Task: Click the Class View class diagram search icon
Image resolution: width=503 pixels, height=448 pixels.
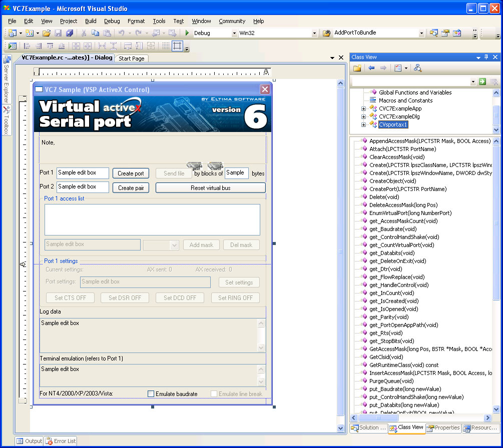Action: tap(417, 68)
